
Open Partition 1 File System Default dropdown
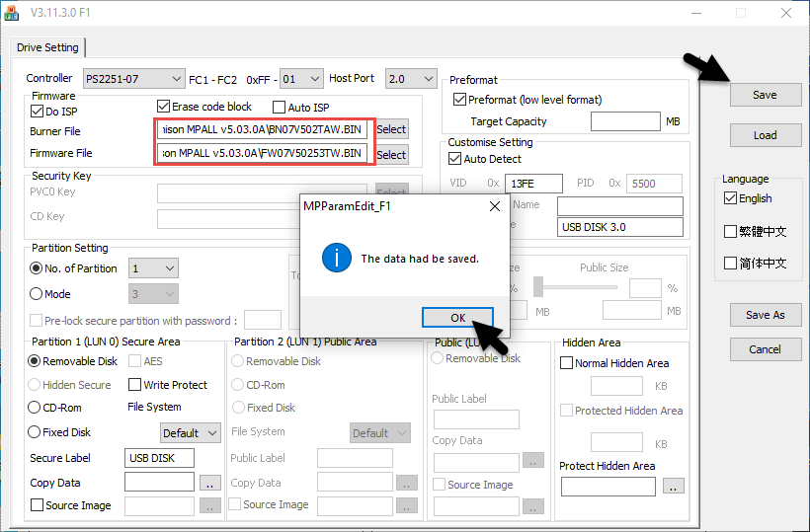pyautogui.click(x=191, y=433)
